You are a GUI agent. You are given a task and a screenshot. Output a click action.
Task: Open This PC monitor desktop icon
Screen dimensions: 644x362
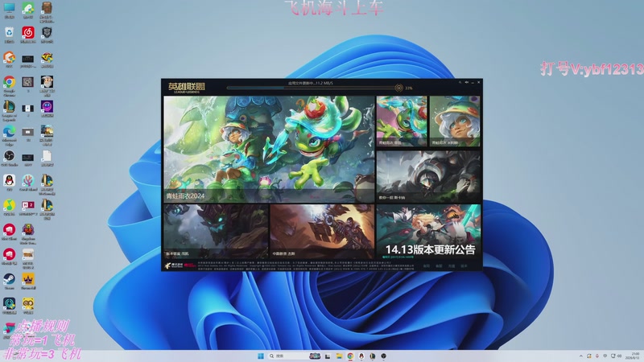point(9,8)
